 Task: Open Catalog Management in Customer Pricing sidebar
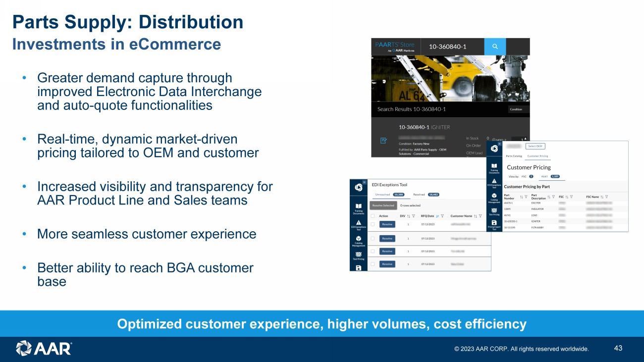[x=494, y=199]
